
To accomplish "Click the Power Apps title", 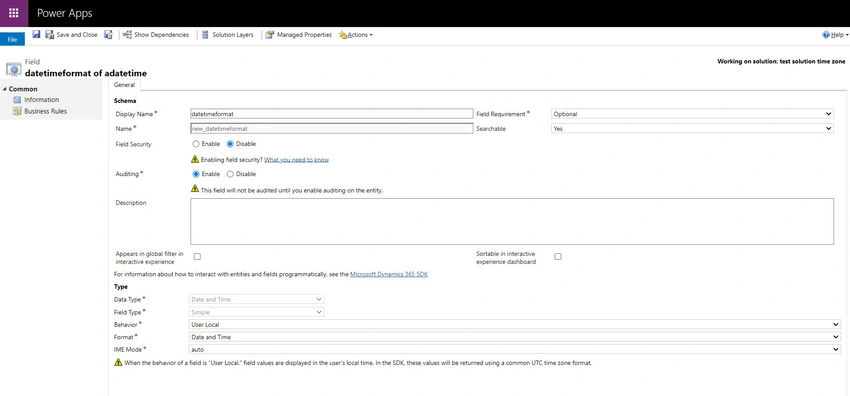I will click(x=65, y=13).
